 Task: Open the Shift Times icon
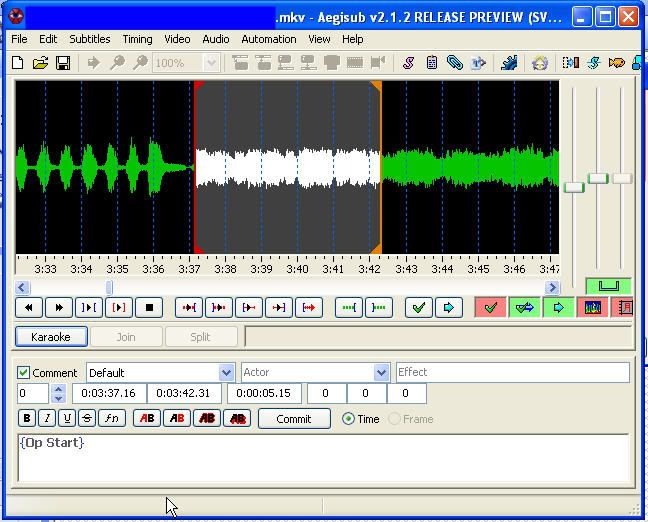[x=571, y=63]
